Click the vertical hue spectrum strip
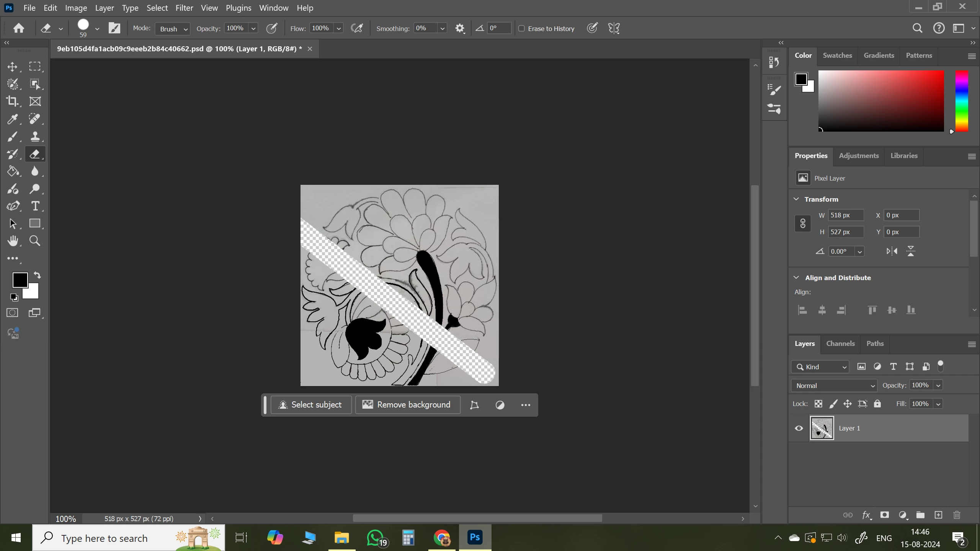Viewport: 980px width, 551px height. click(962, 101)
